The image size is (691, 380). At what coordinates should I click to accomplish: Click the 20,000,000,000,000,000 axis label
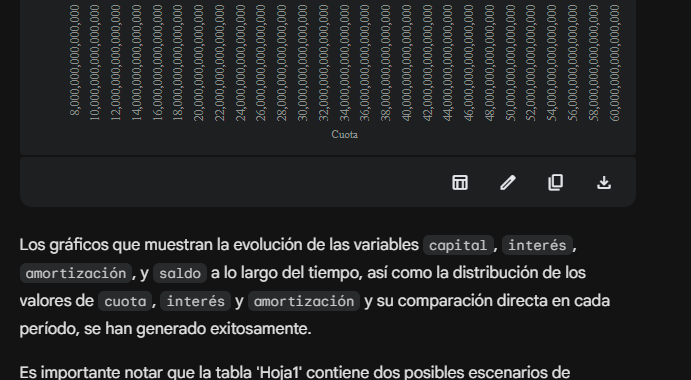coord(199,63)
